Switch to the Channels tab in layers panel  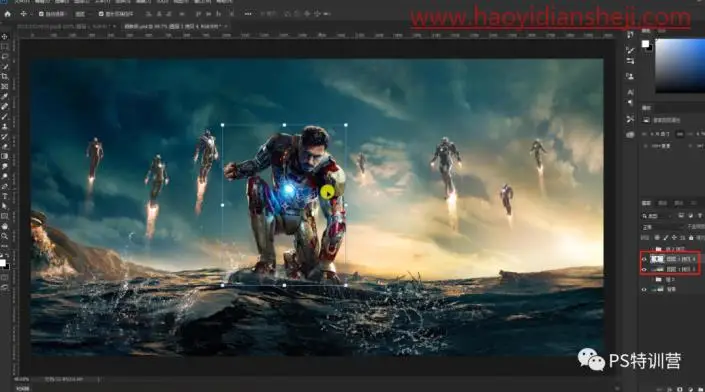[x=662, y=203]
